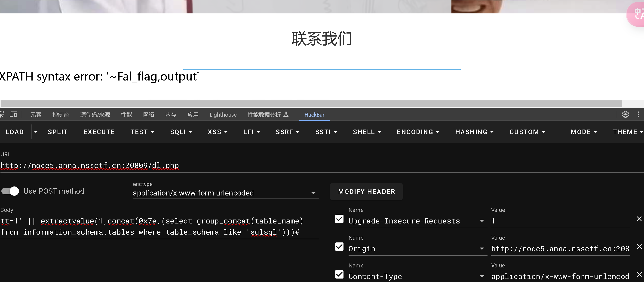The image size is (644, 282).
Task: Switch to the HackBar tab
Action: (x=314, y=115)
